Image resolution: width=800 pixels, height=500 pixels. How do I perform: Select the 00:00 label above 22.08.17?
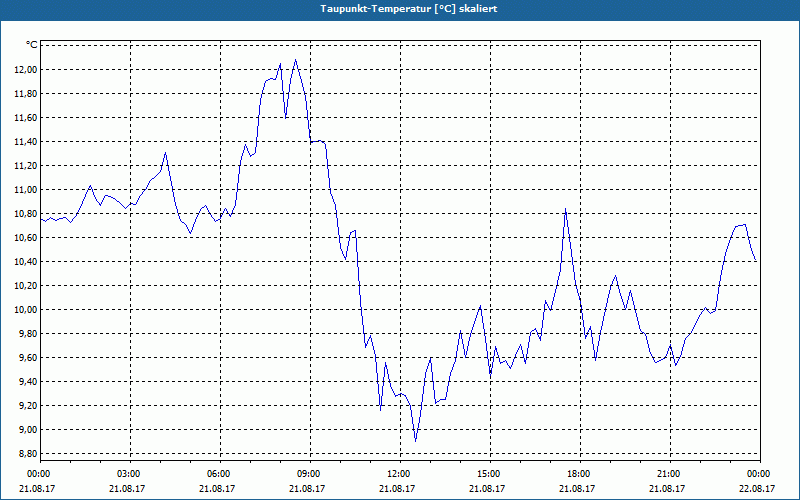(x=760, y=474)
